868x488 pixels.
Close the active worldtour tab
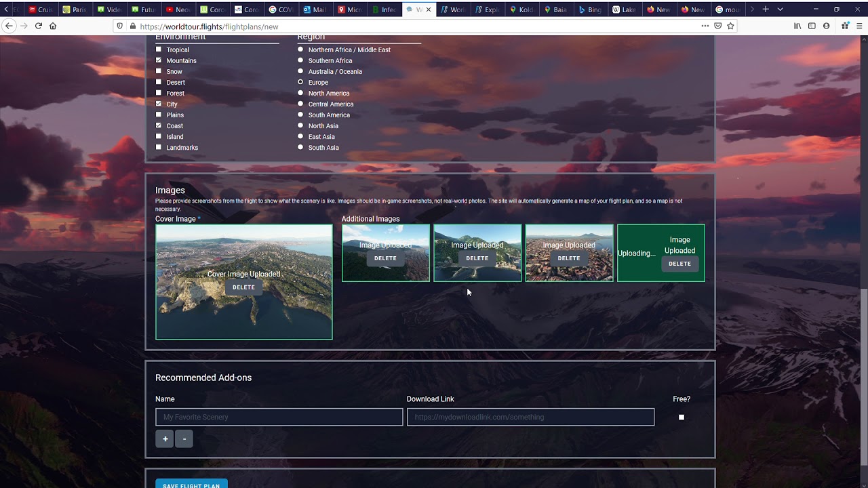[428, 9]
